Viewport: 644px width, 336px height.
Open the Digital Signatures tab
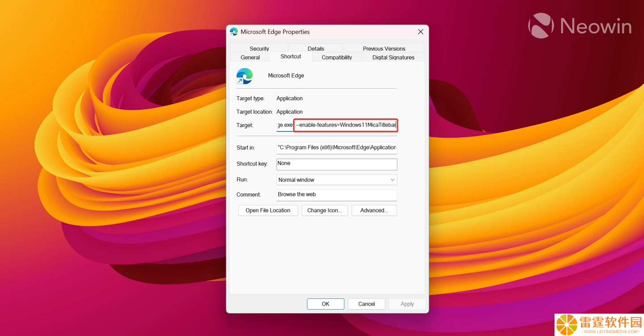[393, 57]
